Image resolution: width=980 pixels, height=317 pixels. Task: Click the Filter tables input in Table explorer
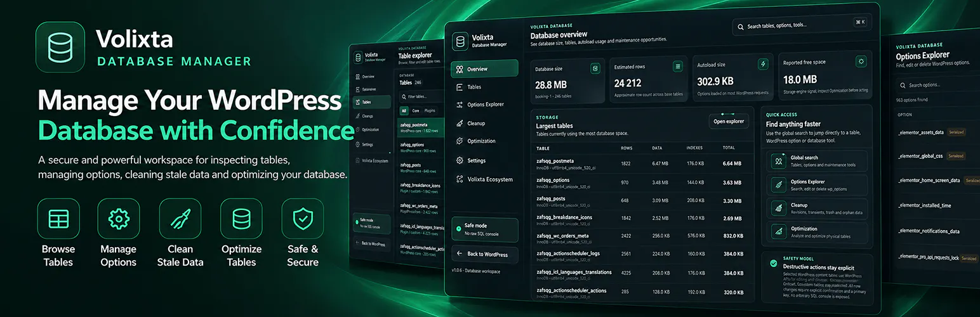tap(421, 96)
